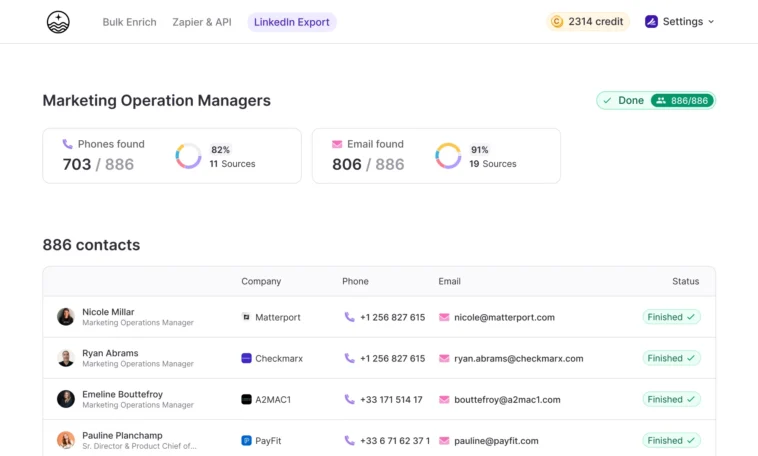Viewport: 758px width, 456px height.
Task: Click the app logo in top-left corner
Action: tap(58, 22)
